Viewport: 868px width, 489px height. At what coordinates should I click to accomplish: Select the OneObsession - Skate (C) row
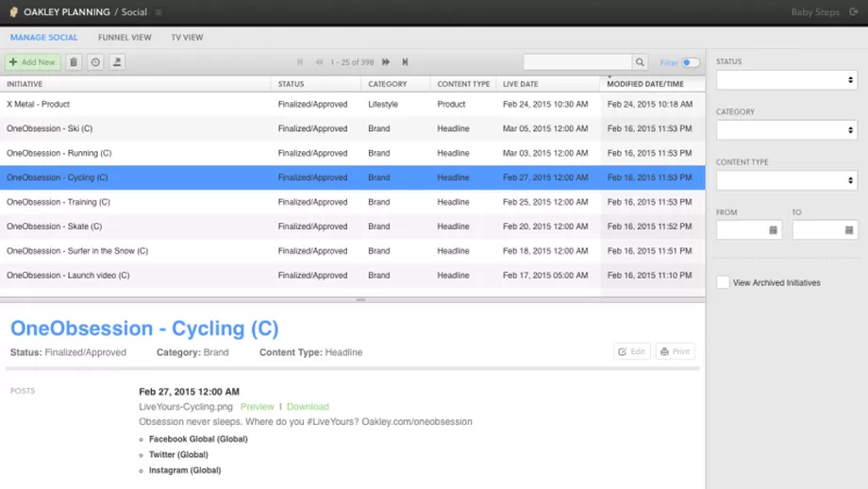click(x=54, y=227)
